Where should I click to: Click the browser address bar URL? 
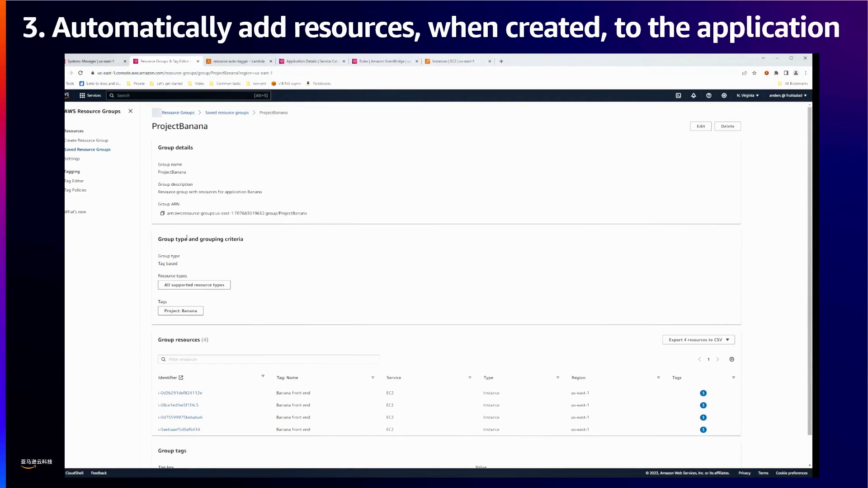[x=185, y=73]
